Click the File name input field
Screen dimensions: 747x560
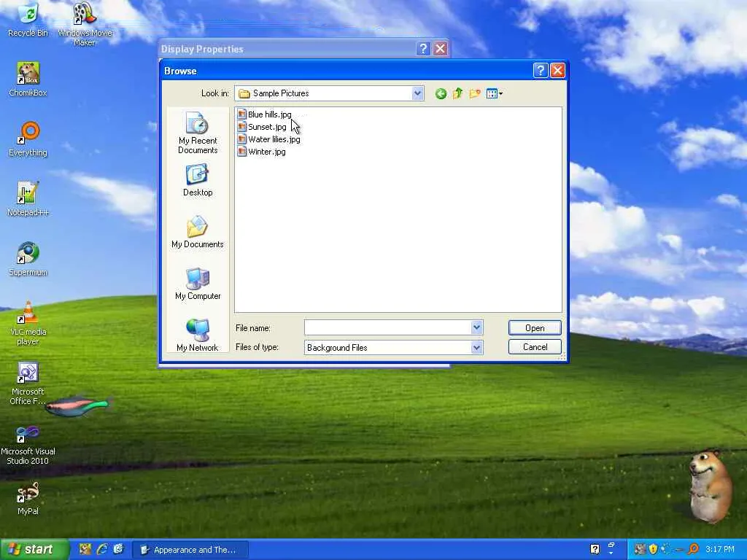pos(388,327)
